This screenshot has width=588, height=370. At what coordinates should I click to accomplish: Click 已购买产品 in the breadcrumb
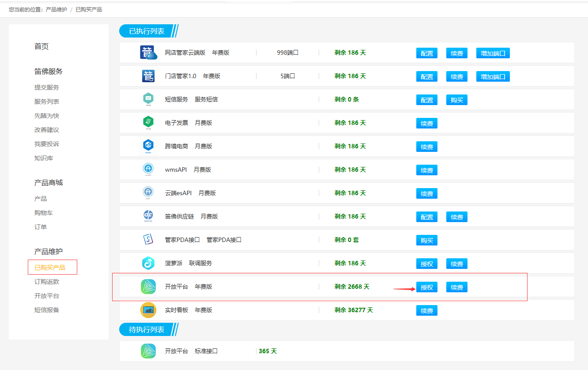click(x=89, y=9)
